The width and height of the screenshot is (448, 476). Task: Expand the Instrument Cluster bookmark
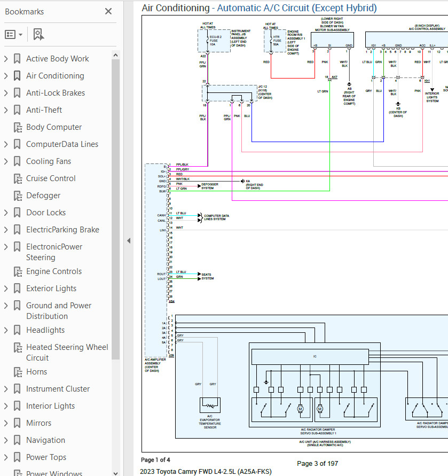[x=6, y=389]
